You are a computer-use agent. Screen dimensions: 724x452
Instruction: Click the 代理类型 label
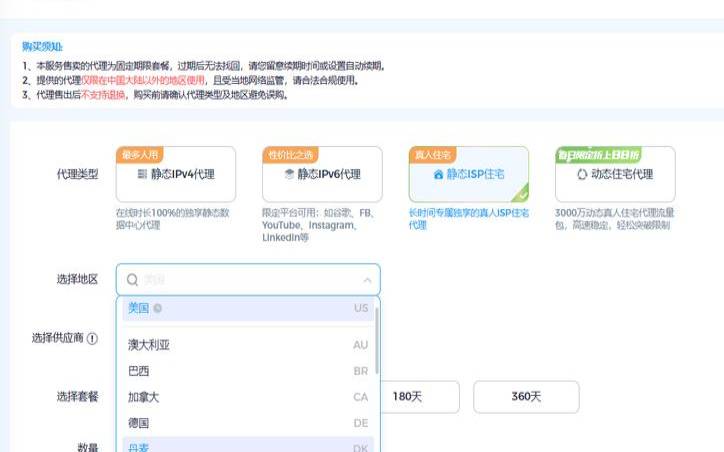coord(77,175)
